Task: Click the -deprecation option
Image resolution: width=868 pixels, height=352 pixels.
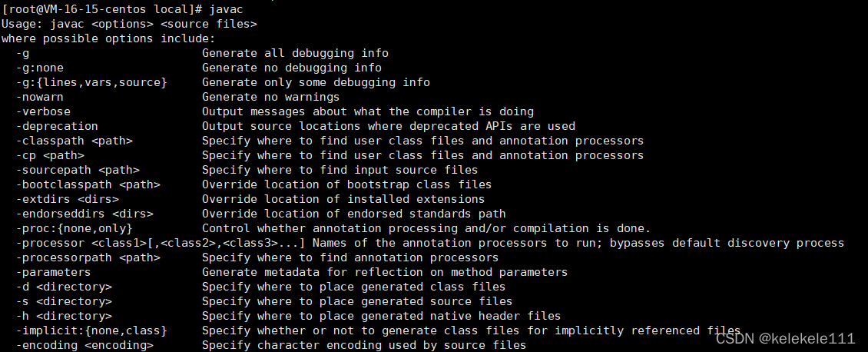Action: click(x=57, y=126)
